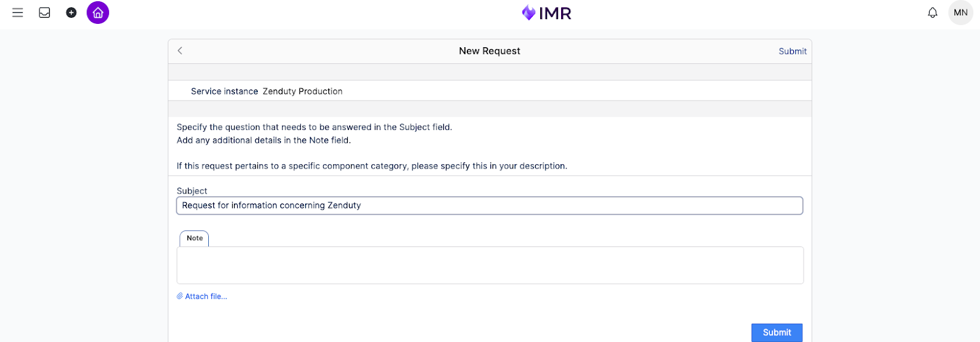Select the Note tab
Image resolution: width=980 pixels, height=342 pixels.
click(194, 238)
